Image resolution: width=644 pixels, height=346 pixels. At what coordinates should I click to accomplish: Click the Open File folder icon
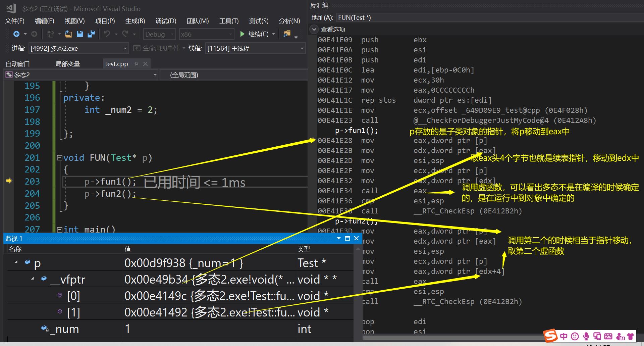pyautogui.click(x=68, y=34)
